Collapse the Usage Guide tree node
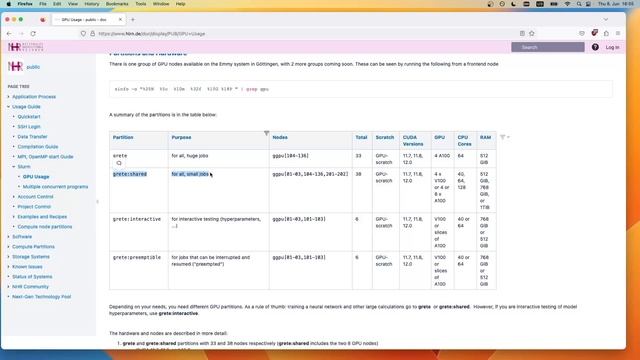The image size is (640, 360). coord(9,107)
